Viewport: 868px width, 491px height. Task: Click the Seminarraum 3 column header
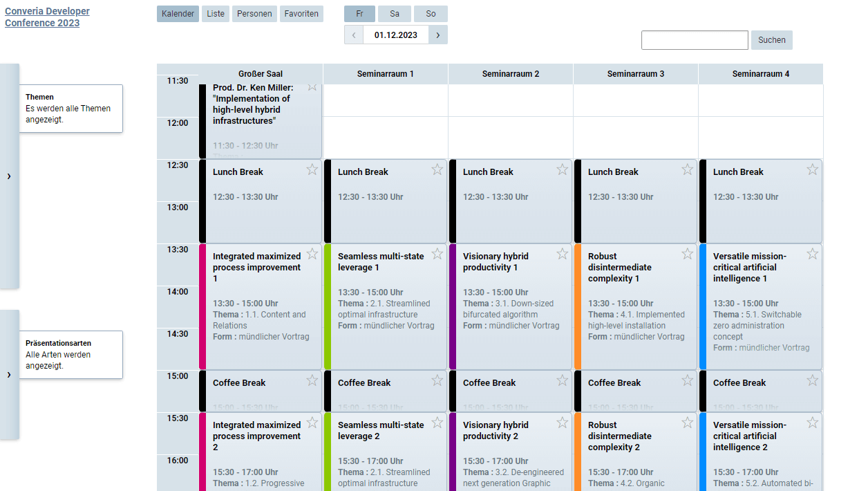[636, 74]
